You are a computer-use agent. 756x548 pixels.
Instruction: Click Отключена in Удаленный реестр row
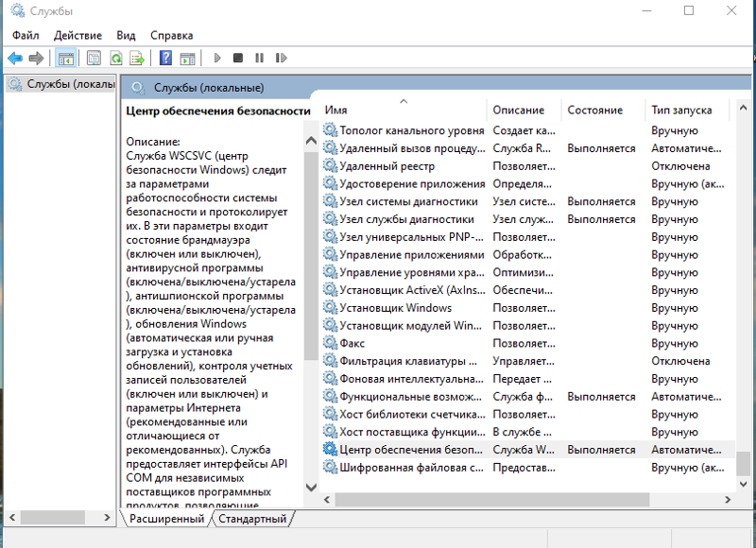[680, 166]
